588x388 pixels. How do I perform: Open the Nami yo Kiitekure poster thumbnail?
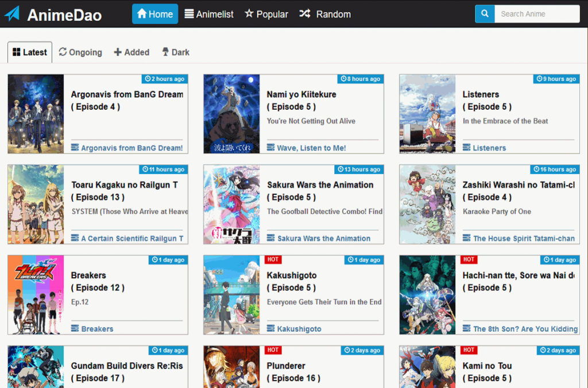tap(232, 114)
